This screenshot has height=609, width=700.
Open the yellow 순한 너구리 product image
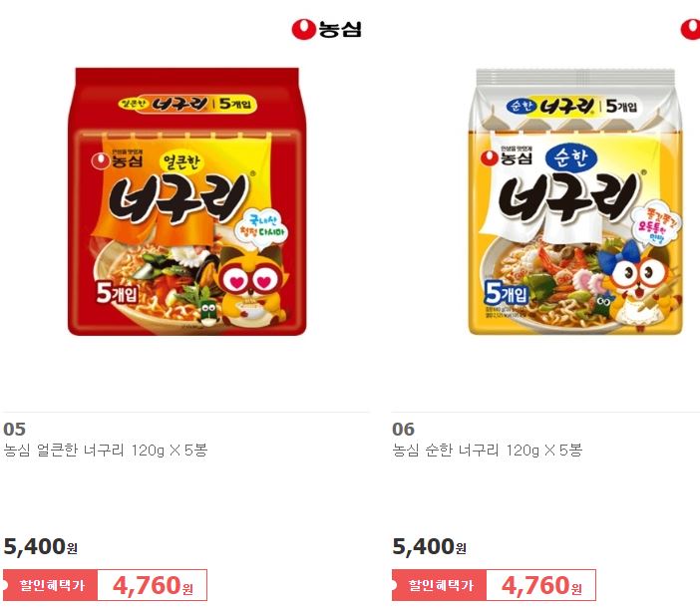(575, 201)
